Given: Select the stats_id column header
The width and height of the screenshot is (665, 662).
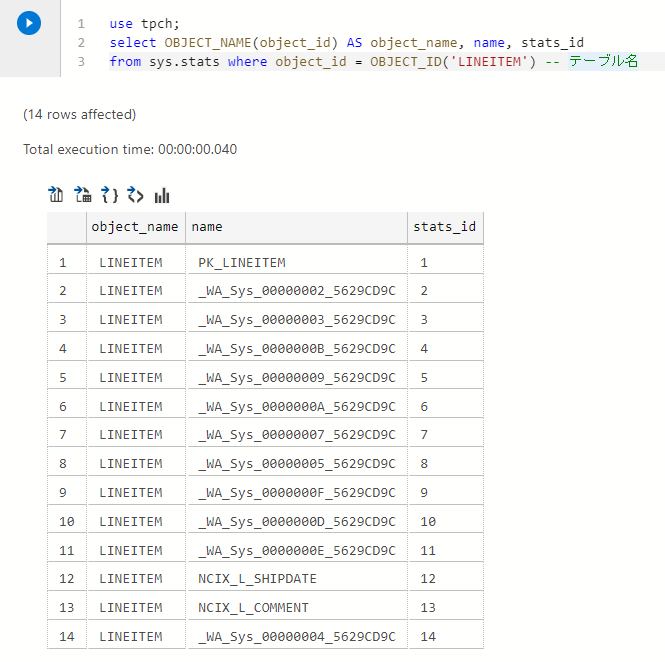Looking at the screenshot, I should 445,227.
